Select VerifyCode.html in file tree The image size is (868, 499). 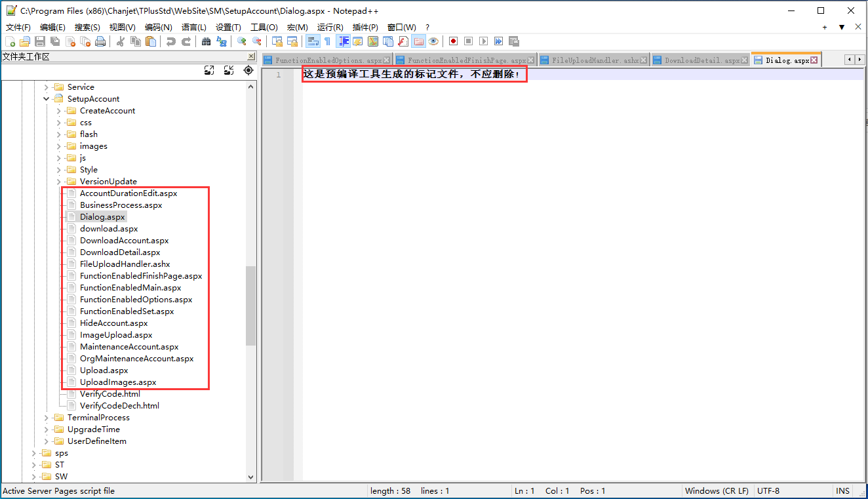coord(109,394)
